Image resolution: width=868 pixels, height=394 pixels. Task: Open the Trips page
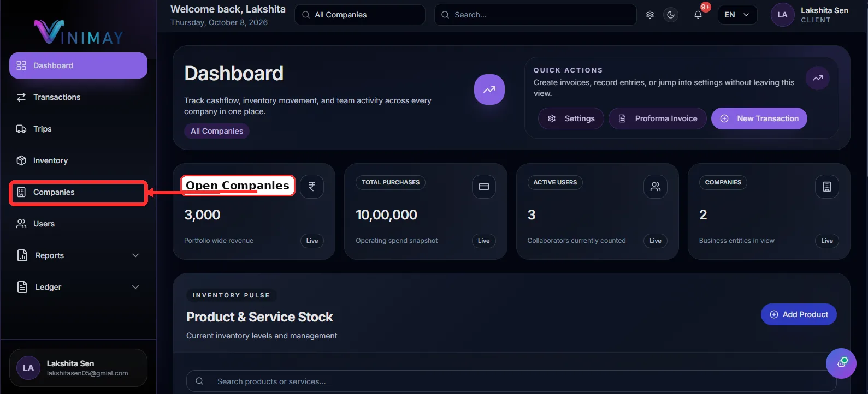click(x=79, y=129)
